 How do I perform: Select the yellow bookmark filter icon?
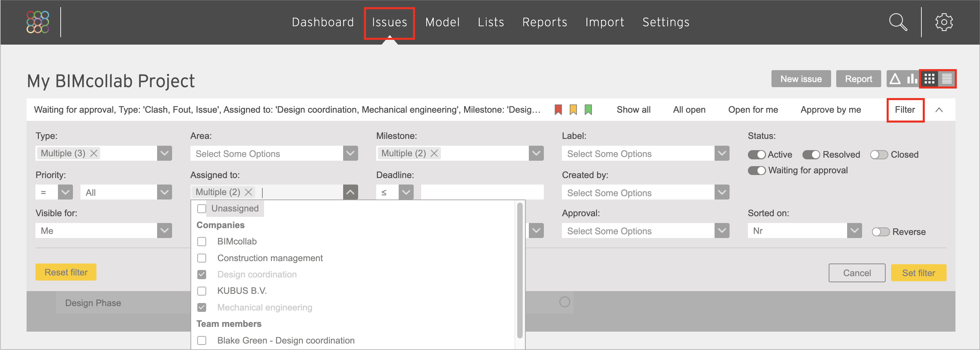click(573, 110)
